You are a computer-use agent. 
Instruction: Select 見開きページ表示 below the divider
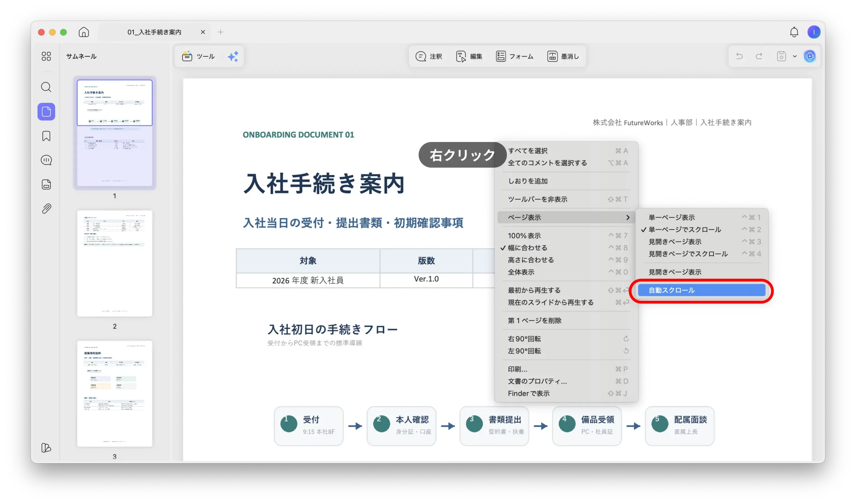click(x=702, y=272)
